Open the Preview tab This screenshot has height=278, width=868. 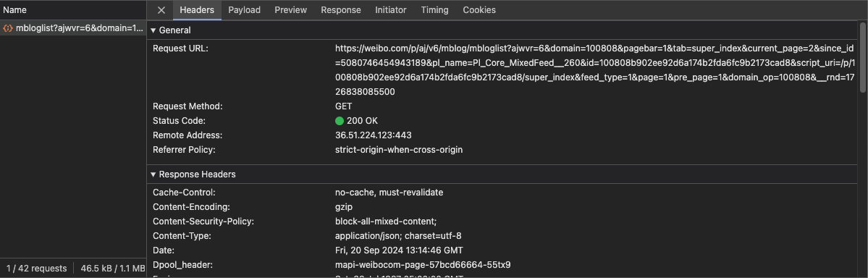coord(290,10)
